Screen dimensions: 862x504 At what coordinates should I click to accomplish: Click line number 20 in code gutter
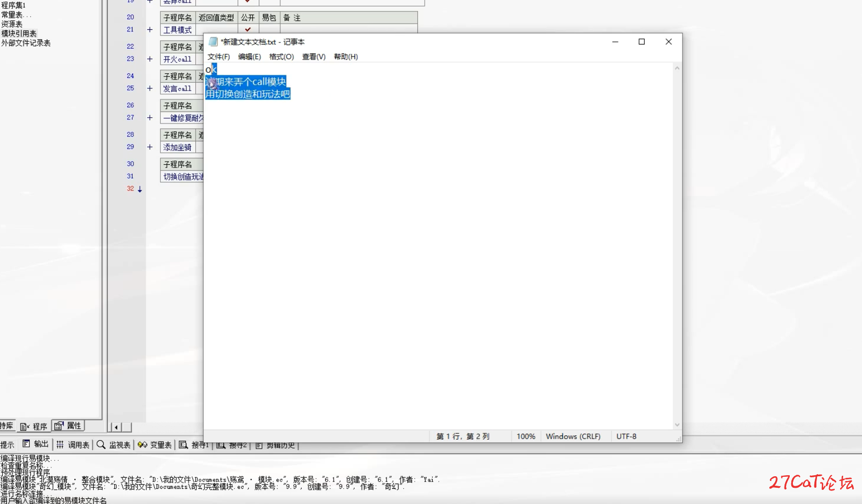pyautogui.click(x=130, y=17)
